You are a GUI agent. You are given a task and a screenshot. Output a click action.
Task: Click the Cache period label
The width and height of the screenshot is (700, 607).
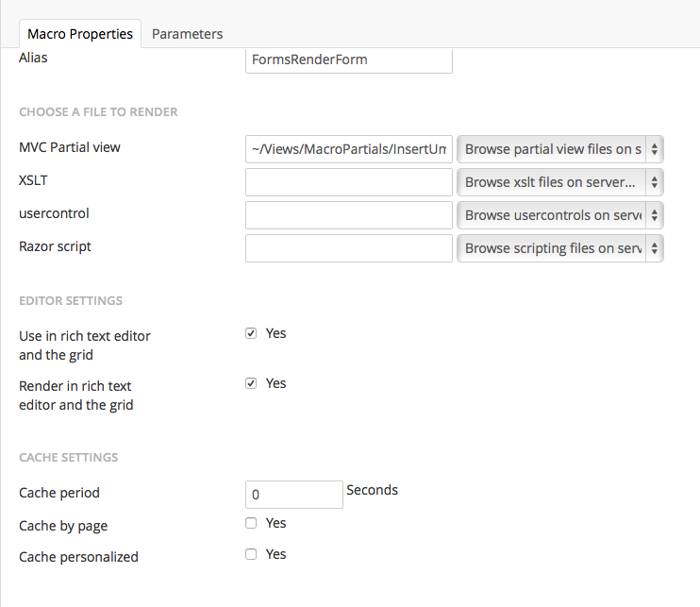[59, 493]
